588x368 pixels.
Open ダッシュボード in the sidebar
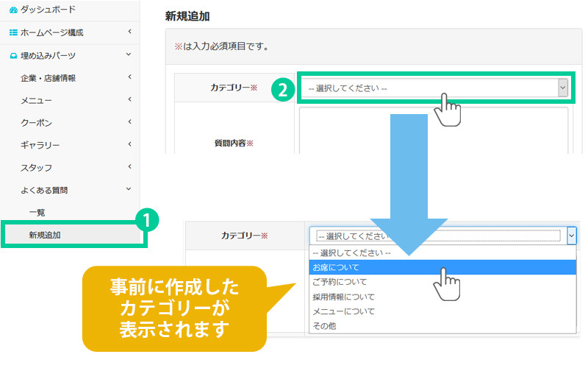coord(47,10)
